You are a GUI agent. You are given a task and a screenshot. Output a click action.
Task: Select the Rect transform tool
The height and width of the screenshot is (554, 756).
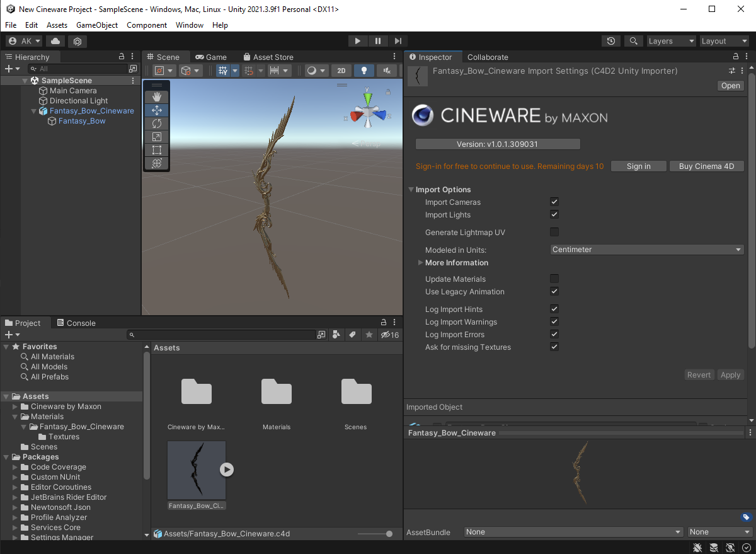point(157,150)
